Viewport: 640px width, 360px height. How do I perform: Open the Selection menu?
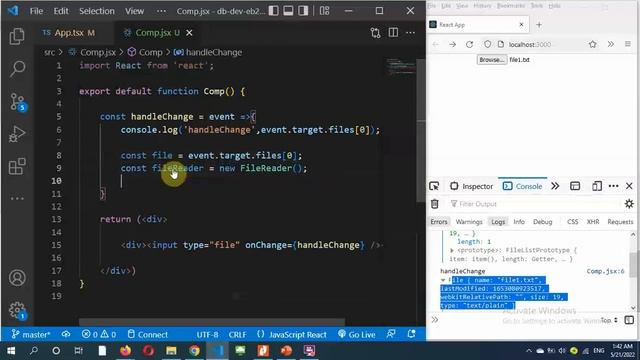point(97,11)
